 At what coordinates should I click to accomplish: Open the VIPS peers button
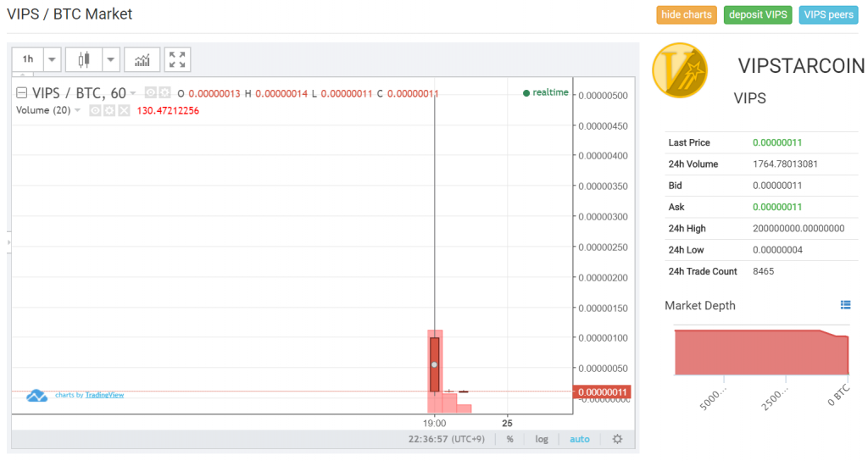click(829, 15)
